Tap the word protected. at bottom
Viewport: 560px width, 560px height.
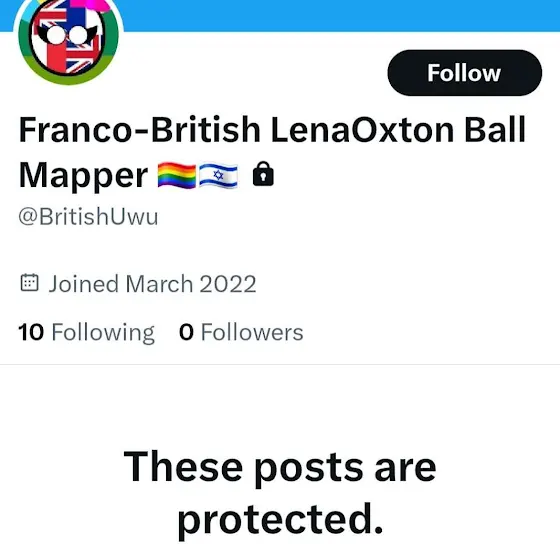pyautogui.click(x=280, y=520)
